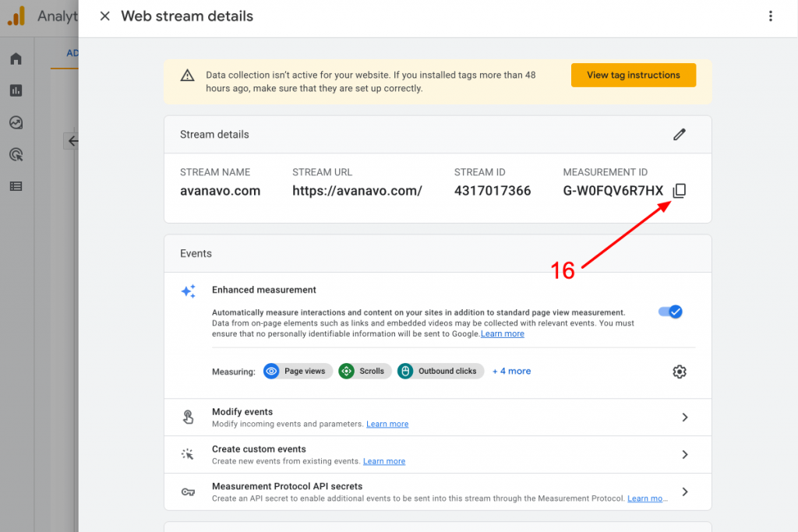Close the Web stream details panel
798x532 pixels.
point(105,16)
